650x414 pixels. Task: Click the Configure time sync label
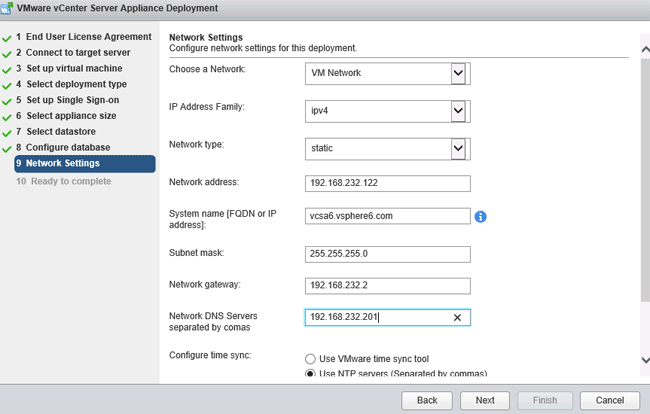210,355
